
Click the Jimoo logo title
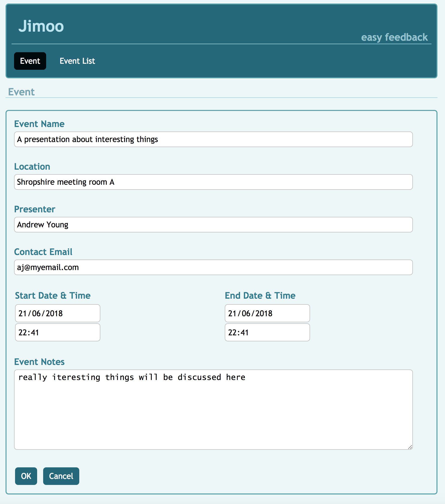[x=41, y=26]
